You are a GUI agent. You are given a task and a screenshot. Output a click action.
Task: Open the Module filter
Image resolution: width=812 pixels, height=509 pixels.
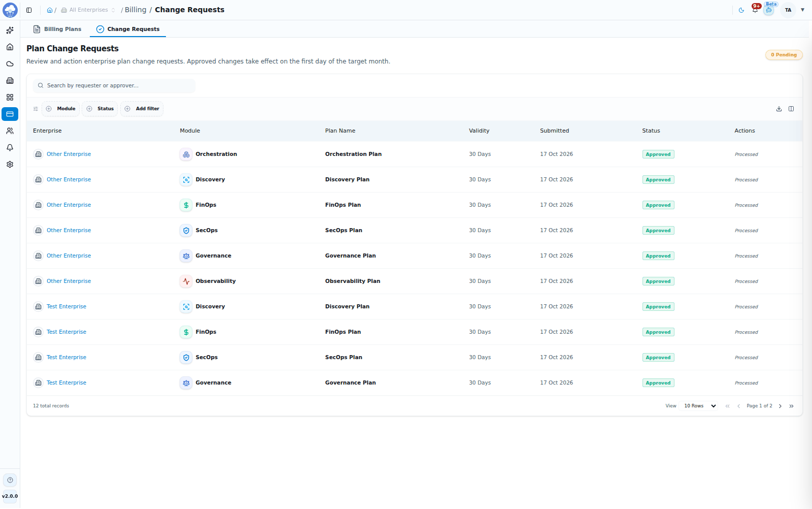coord(60,109)
